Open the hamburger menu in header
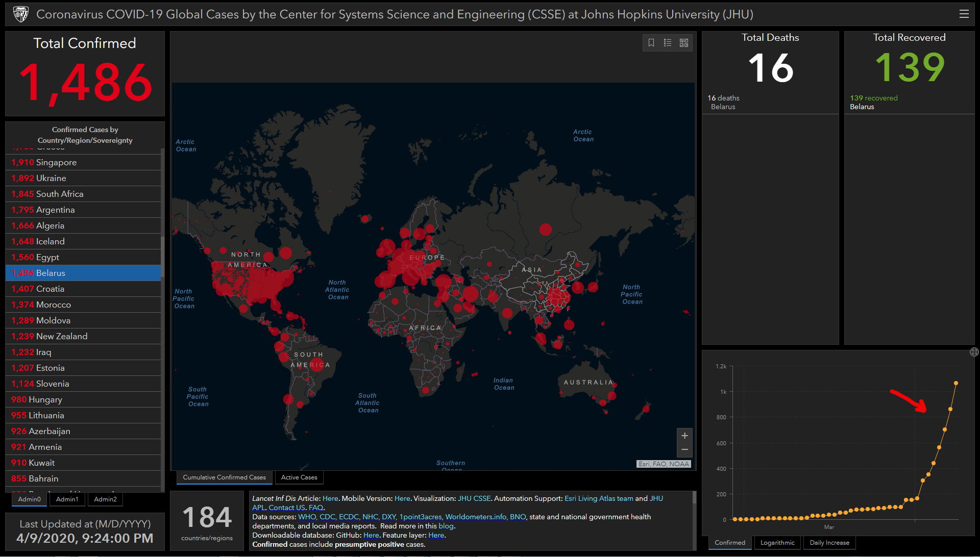The image size is (980, 557). click(x=964, y=14)
